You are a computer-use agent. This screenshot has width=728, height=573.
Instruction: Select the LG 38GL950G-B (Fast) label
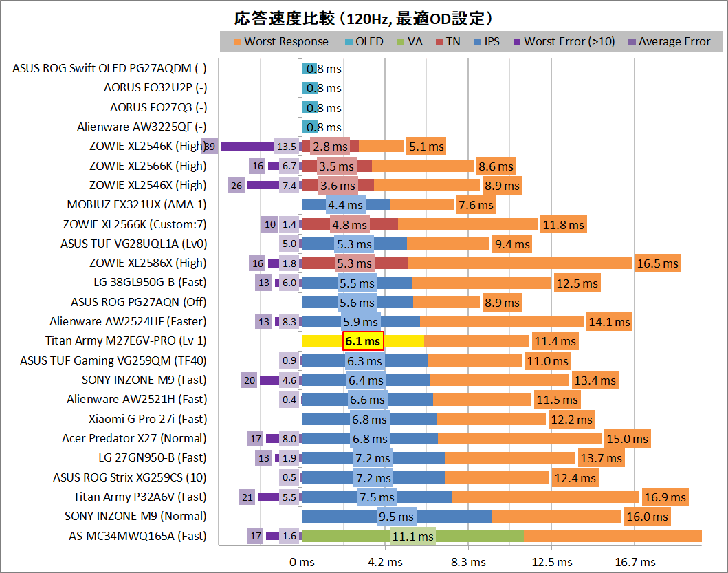pos(150,283)
